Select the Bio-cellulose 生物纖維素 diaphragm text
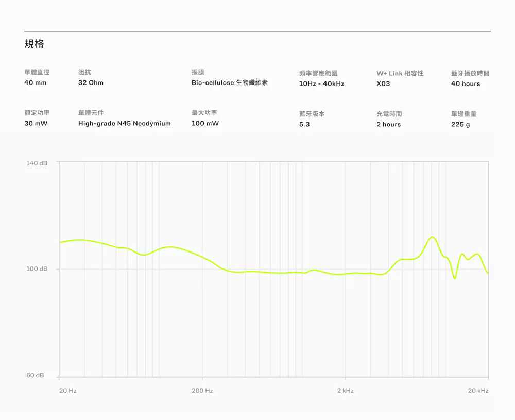Viewport: 515px width, 420px height. [x=229, y=83]
